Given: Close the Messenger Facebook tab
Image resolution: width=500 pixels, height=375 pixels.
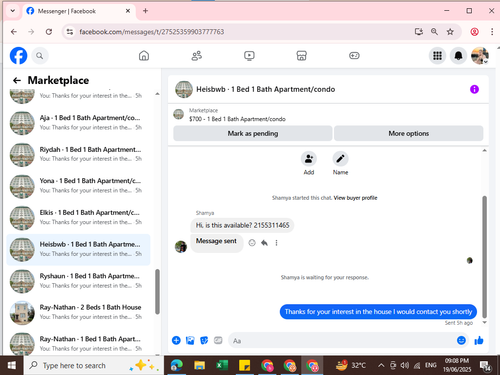Looking at the screenshot, I should (x=128, y=11).
